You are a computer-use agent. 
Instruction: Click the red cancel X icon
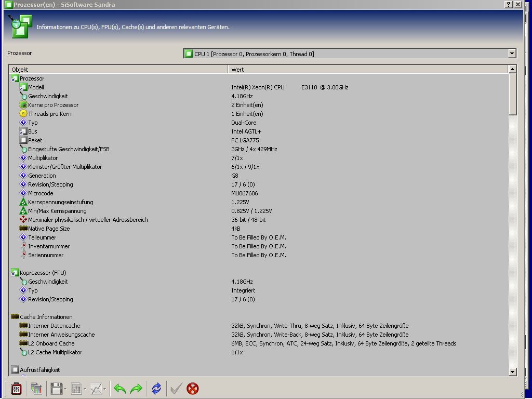(x=193, y=389)
